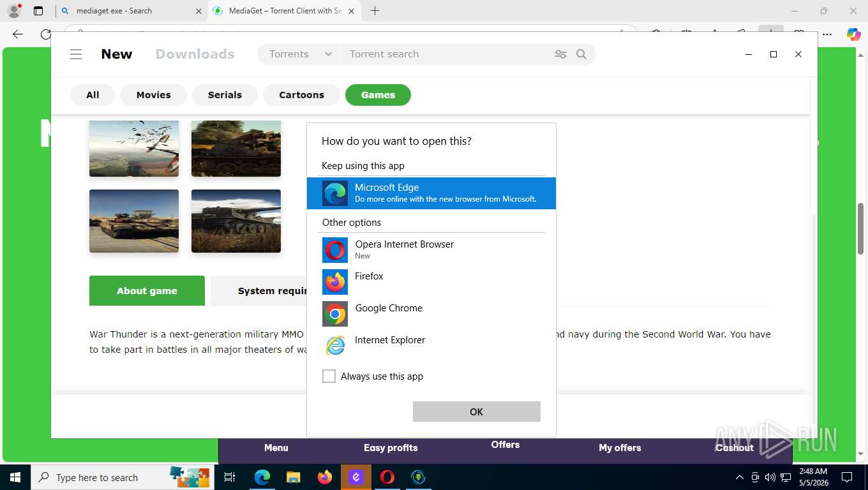Click the Edge profile avatar icon
The height and width of the screenshot is (490, 868).
(x=14, y=11)
